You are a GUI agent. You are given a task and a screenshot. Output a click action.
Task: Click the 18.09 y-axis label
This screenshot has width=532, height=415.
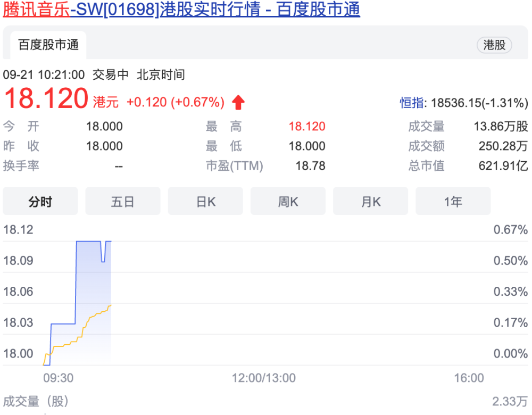18,261
